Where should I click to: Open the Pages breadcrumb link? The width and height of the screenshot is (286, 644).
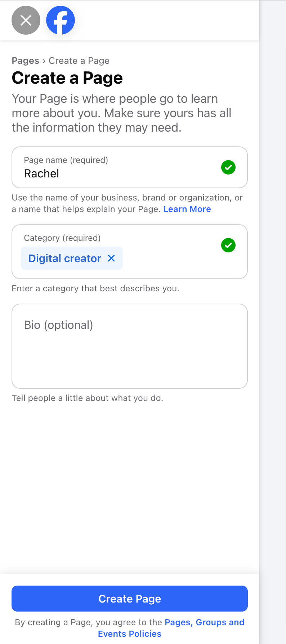25,61
